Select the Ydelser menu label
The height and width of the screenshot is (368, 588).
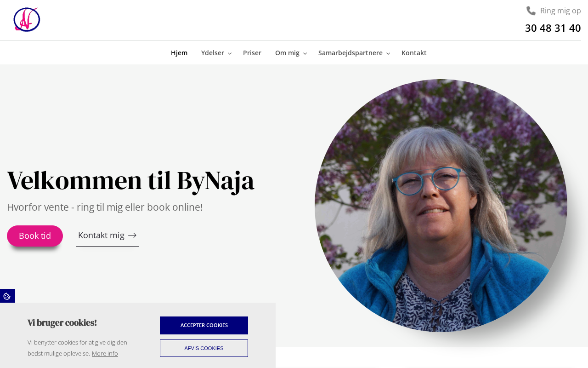(x=213, y=53)
